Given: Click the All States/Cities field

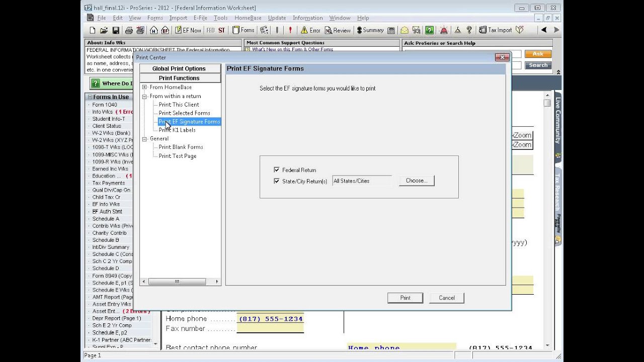Looking at the screenshot, I should (362, 181).
